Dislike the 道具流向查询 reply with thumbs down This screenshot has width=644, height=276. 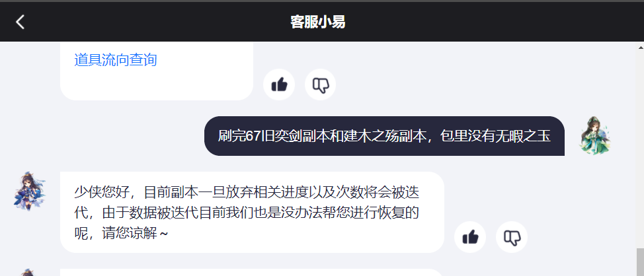(x=321, y=85)
